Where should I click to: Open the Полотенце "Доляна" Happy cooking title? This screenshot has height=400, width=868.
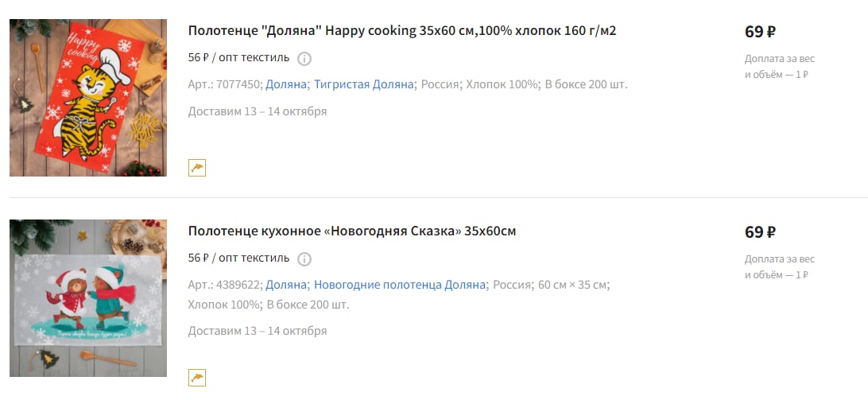pos(402,31)
